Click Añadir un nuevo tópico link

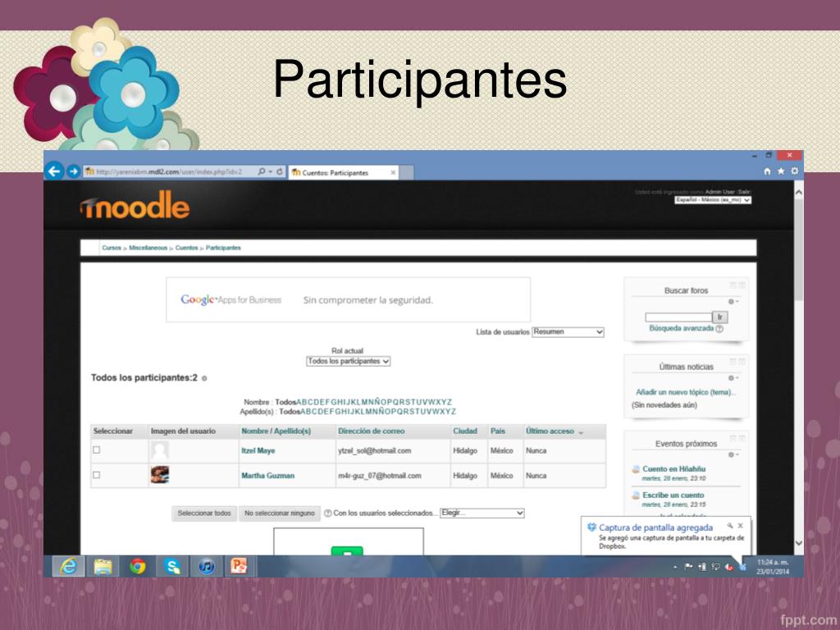click(686, 392)
